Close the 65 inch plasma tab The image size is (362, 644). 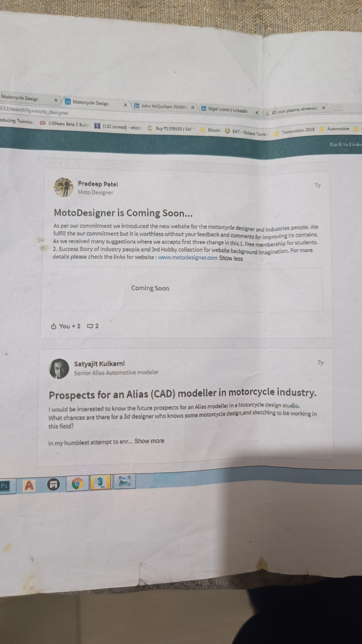point(323,108)
